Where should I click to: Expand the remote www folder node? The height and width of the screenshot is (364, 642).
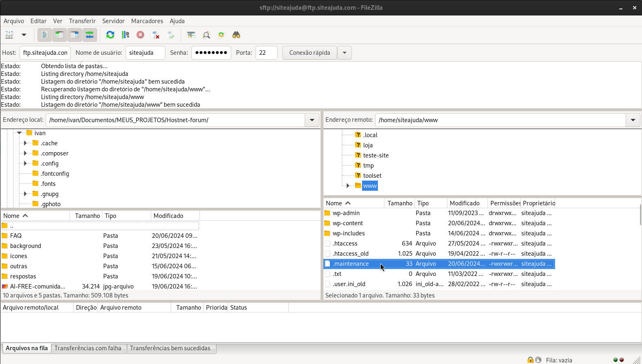[x=348, y=186]
